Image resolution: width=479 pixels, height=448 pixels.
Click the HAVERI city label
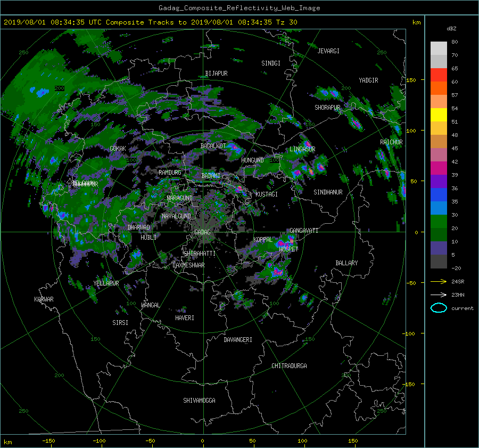185,318
